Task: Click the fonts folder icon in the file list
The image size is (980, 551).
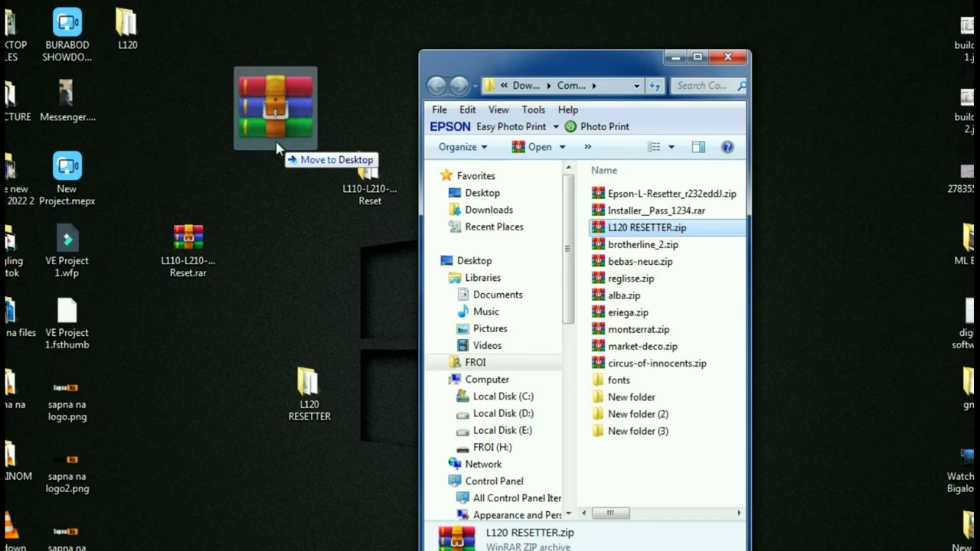Action: 598,380
